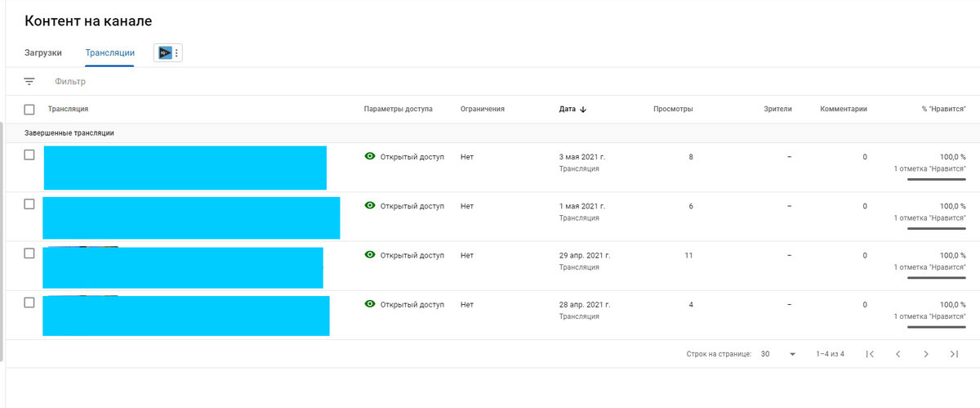Go to next page arrow

[x=926, y=354]
